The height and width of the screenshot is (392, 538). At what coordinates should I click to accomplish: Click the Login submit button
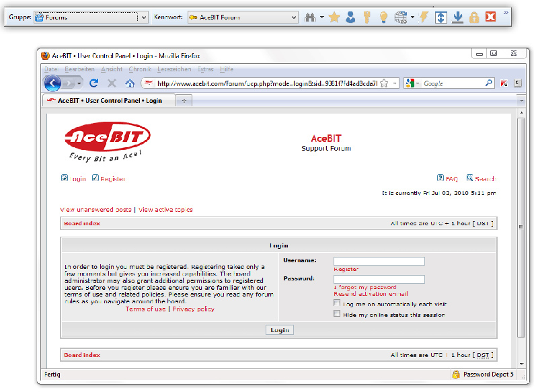coord(280,330)
